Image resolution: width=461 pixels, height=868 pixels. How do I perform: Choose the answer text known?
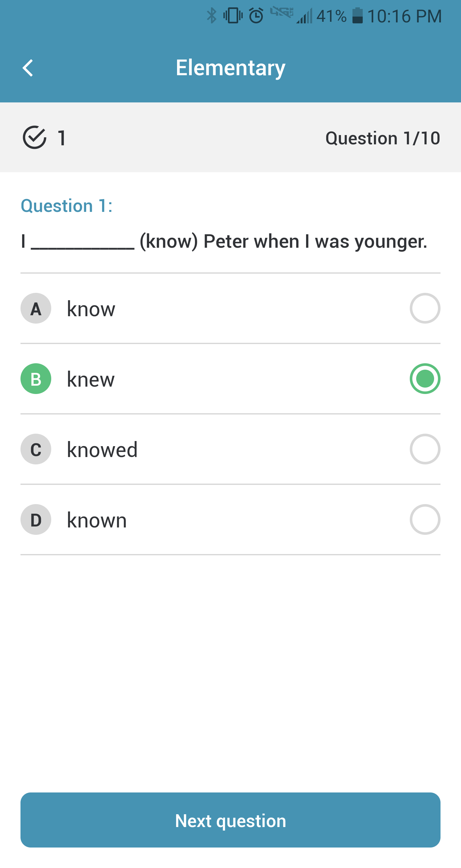coord(97,520)
